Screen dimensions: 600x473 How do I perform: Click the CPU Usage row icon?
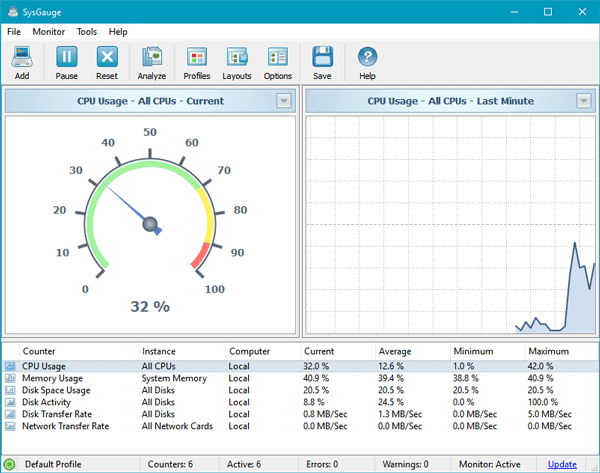(x=10, y=366)
